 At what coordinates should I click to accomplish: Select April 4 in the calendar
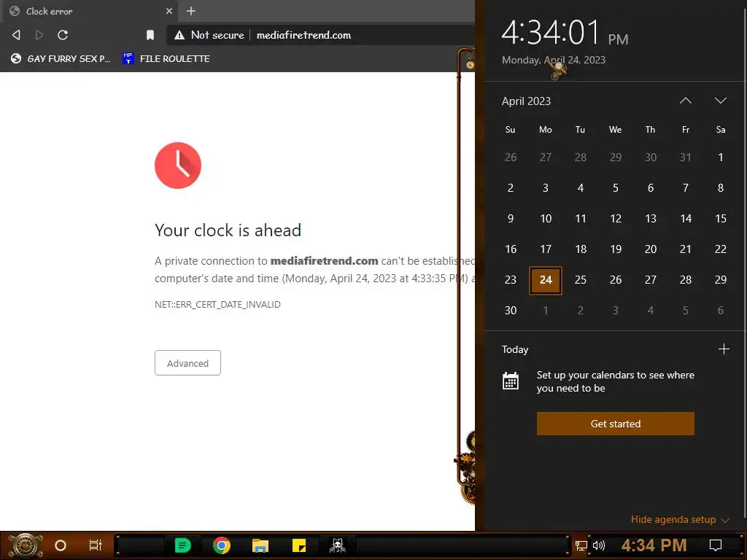(x=580, y=188)
